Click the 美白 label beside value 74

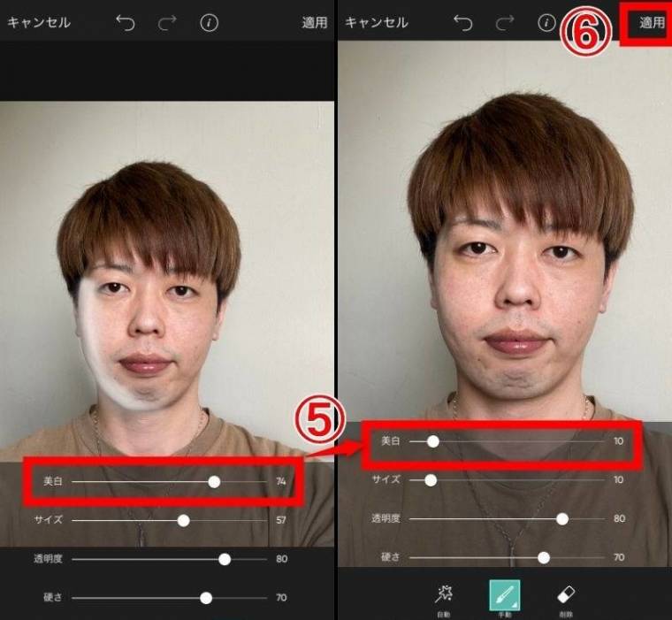(53, 481)
